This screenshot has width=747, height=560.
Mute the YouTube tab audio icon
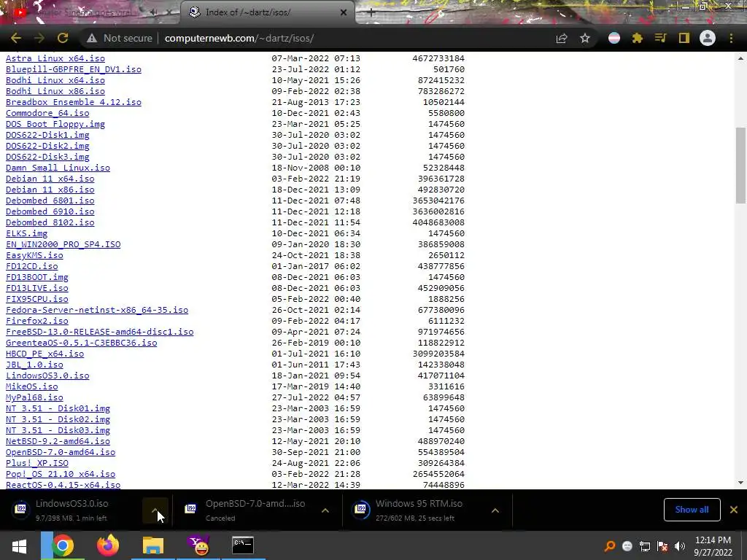(154, 12)
